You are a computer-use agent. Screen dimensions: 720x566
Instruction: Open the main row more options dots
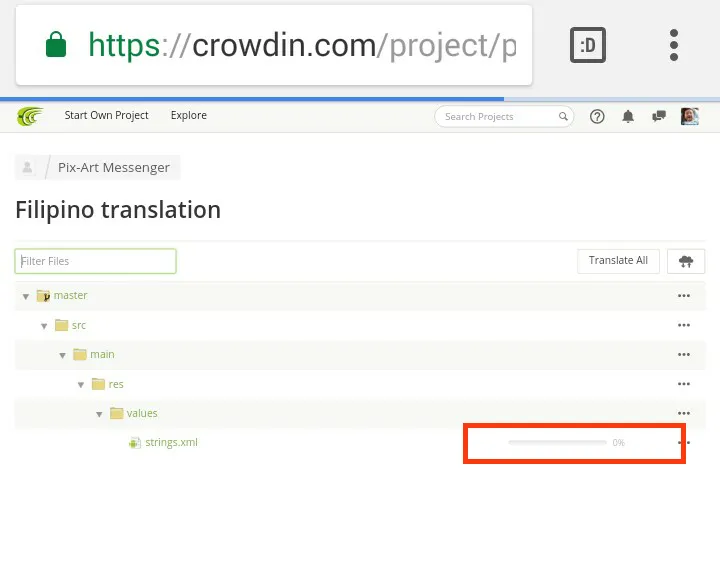click(x=684, y=354)
